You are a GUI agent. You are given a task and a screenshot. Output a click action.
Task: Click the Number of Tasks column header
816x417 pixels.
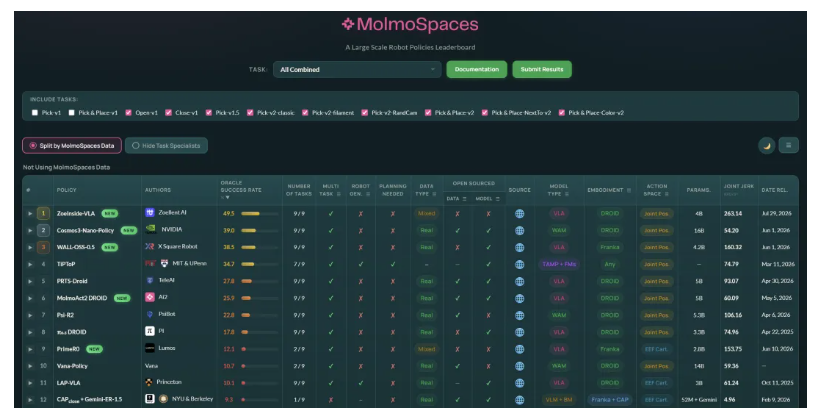coord(299,190)
